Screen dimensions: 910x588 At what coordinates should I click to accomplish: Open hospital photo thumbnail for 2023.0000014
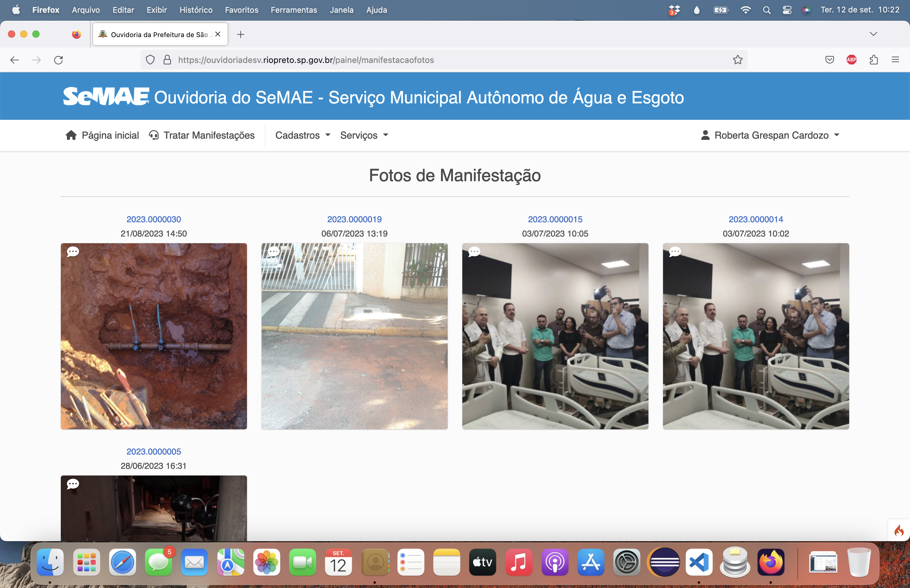755,336
